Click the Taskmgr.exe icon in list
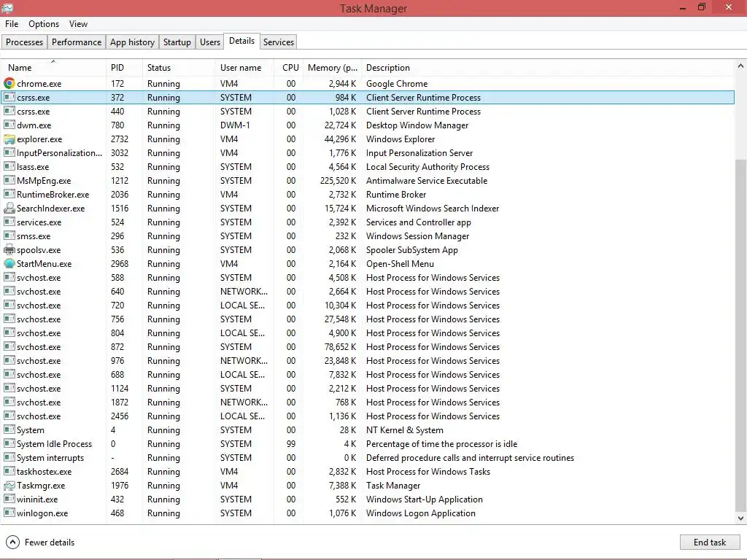 tap(9, 485)
